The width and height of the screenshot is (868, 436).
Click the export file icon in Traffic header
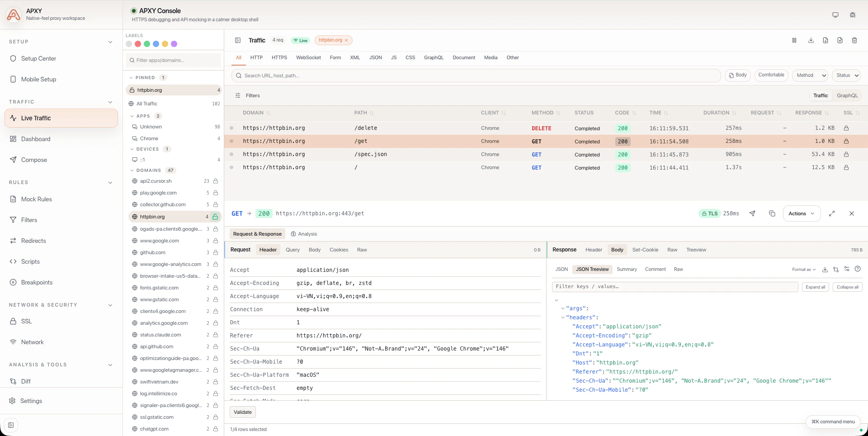(840, 40)
